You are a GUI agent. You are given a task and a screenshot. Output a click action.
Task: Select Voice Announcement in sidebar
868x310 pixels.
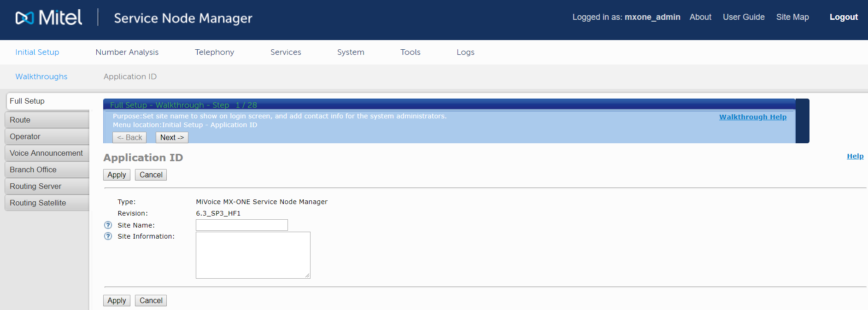[47, 153]
